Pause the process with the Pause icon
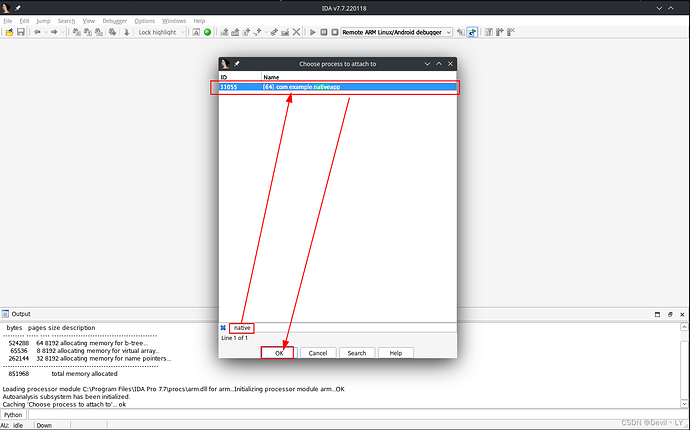 click(324, 32)
